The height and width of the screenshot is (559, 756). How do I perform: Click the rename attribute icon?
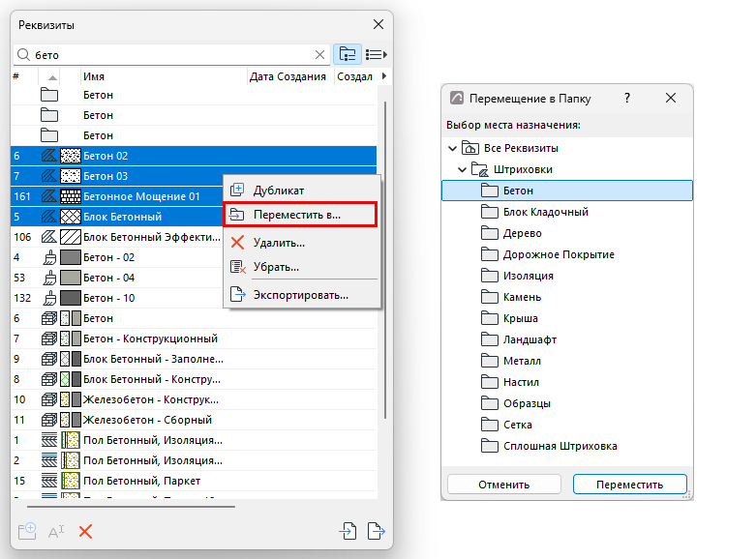point(56,532)
